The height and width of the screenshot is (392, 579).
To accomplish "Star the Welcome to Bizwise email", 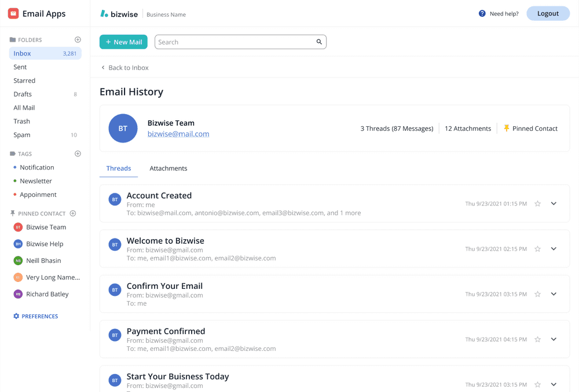I will click(537, 248).
